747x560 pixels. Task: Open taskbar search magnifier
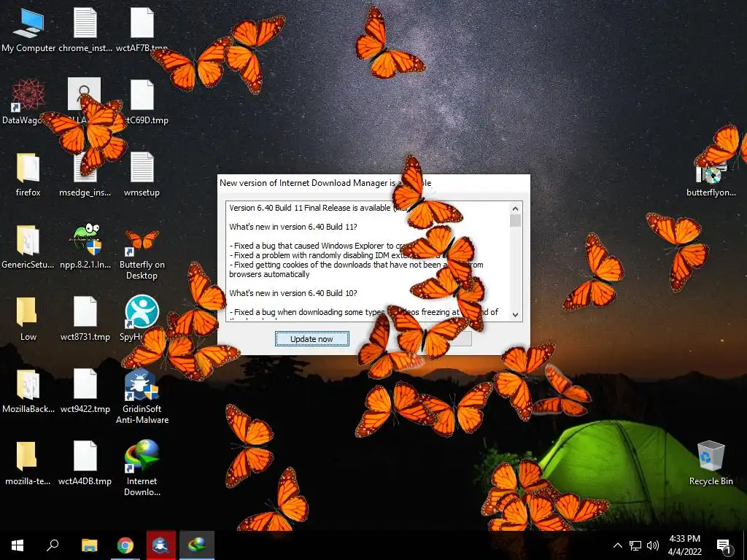pos(53,545)
